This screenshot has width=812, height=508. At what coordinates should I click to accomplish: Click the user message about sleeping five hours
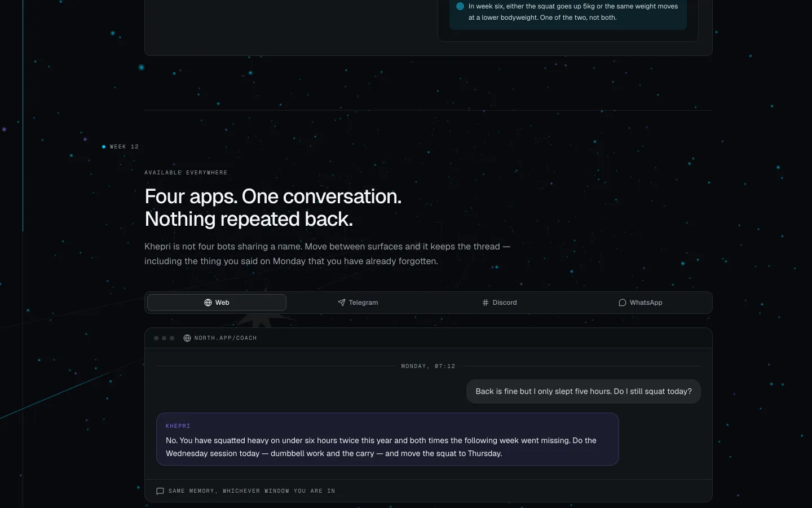click(x=584, y=391)
